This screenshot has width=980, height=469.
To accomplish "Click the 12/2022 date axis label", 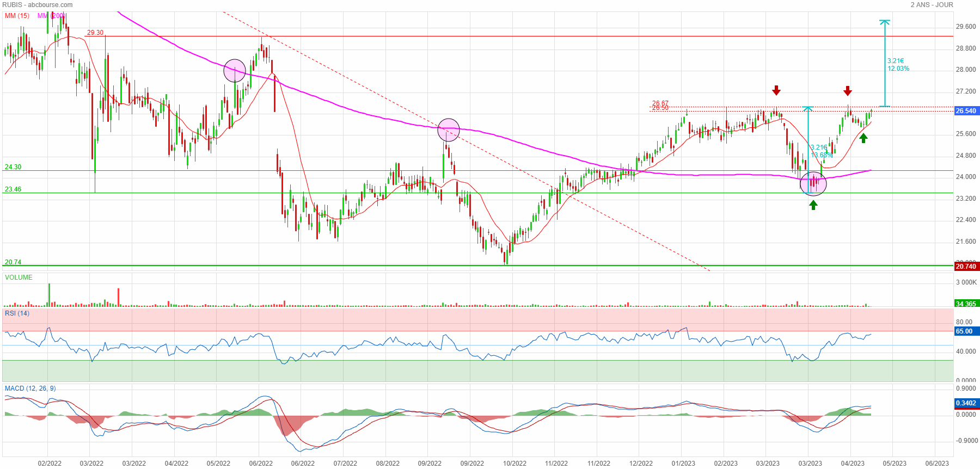I will pyautogui.click(x=641, y=464).
